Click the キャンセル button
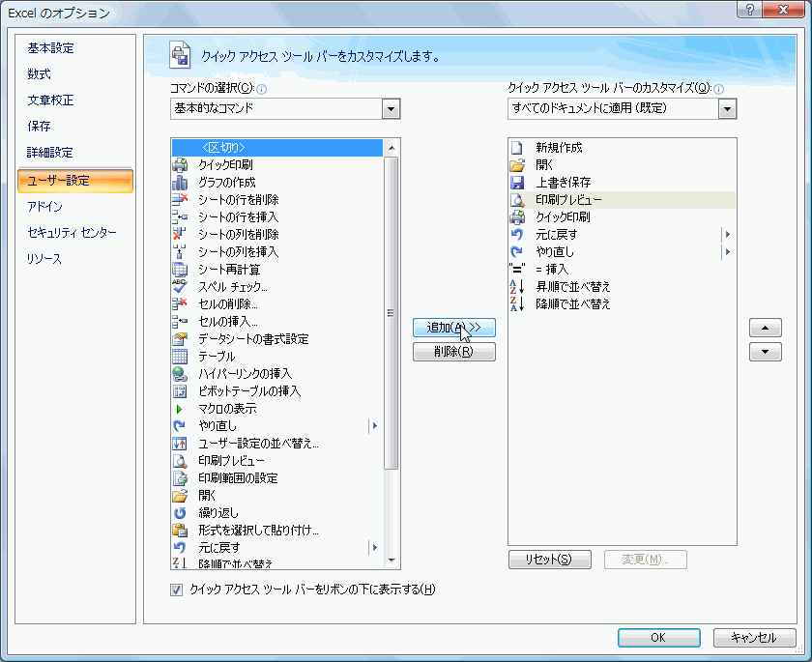 tap(754, 638)
